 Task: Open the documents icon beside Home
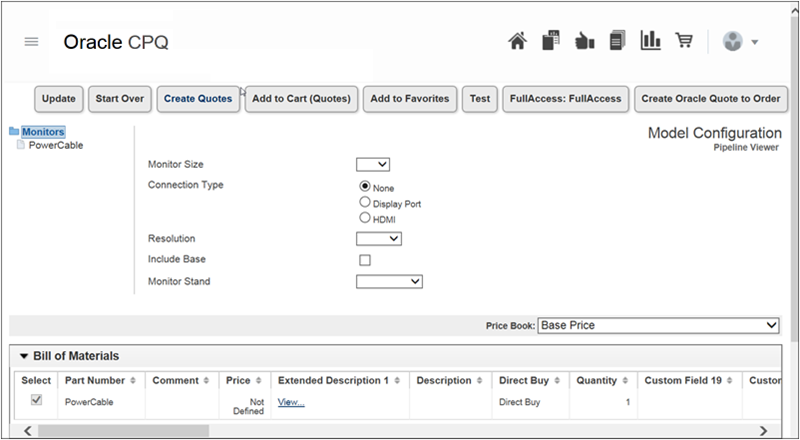click(551, 40)
